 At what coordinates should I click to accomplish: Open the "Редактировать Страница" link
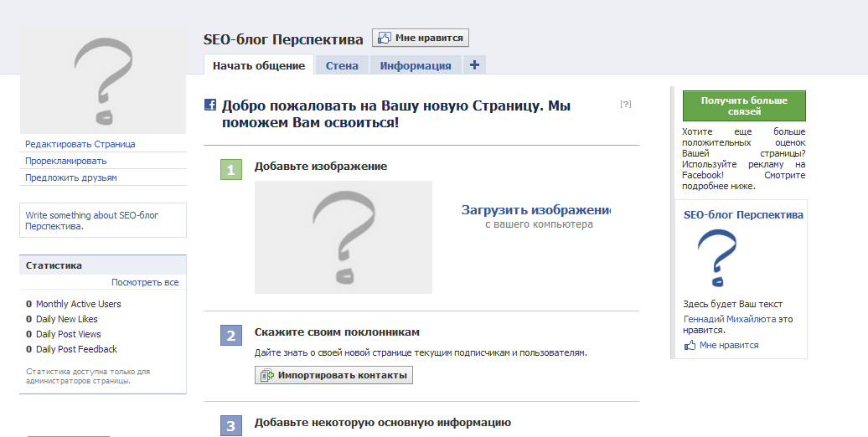(x=80, y=144)
